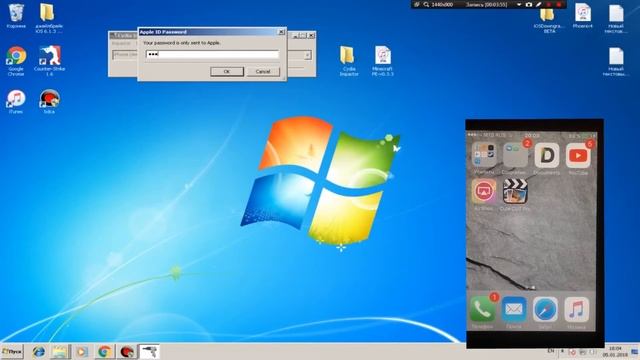Viewport: 640px width, 360px height.
Task: Stop recording with the right red button
Action: [559, 4]
